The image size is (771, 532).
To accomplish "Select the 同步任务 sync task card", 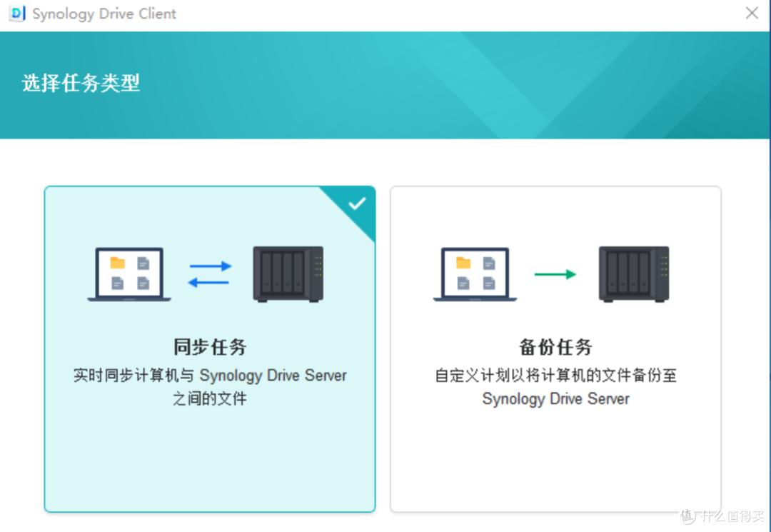I will click(210, 349).
